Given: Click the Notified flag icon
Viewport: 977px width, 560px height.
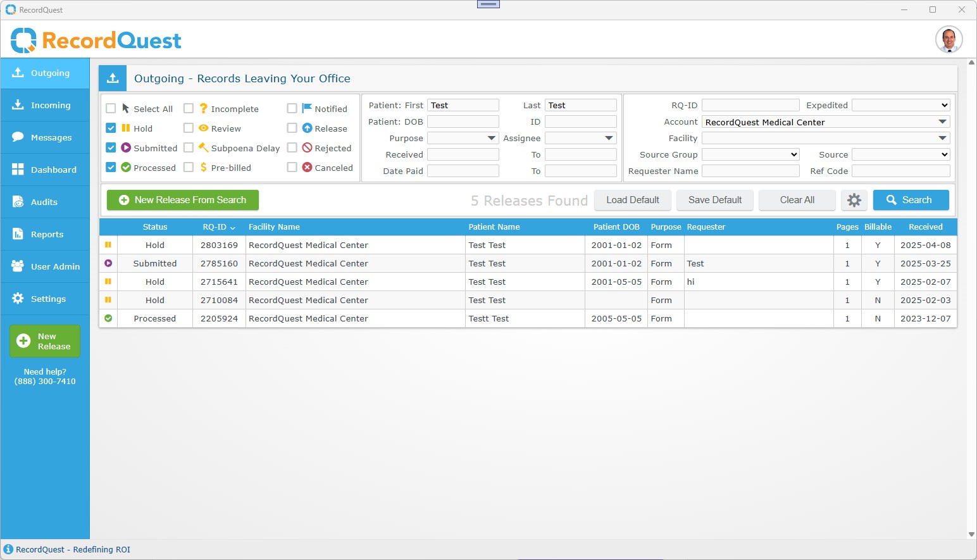Looking at the screenshot, I should point(307,108).
